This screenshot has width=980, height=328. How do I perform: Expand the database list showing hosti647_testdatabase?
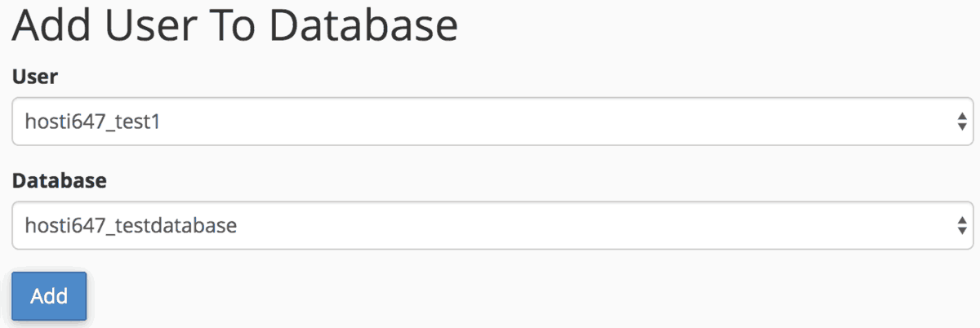pyautogui.click(x=492, y=225)
